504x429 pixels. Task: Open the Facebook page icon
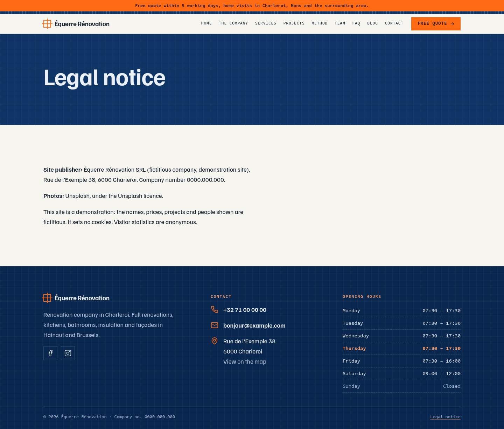click(x=50, y=353)
